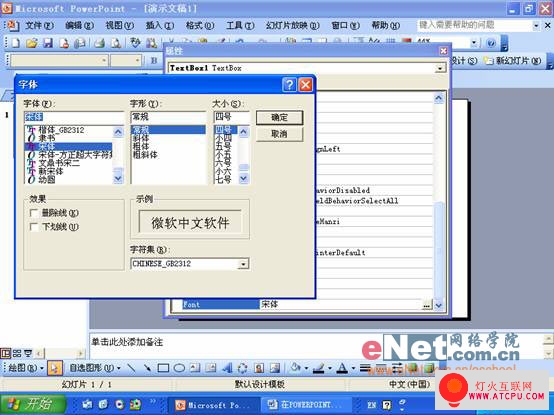Select the Oval drawing tool
Screen dimensions: 554x415
(x=179, y=368)
